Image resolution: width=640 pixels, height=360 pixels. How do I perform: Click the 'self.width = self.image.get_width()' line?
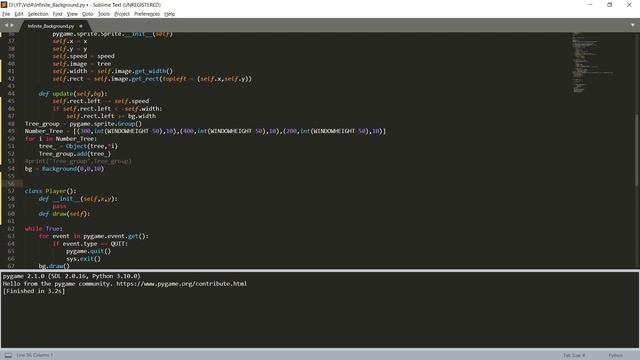[x=112, y=71]
